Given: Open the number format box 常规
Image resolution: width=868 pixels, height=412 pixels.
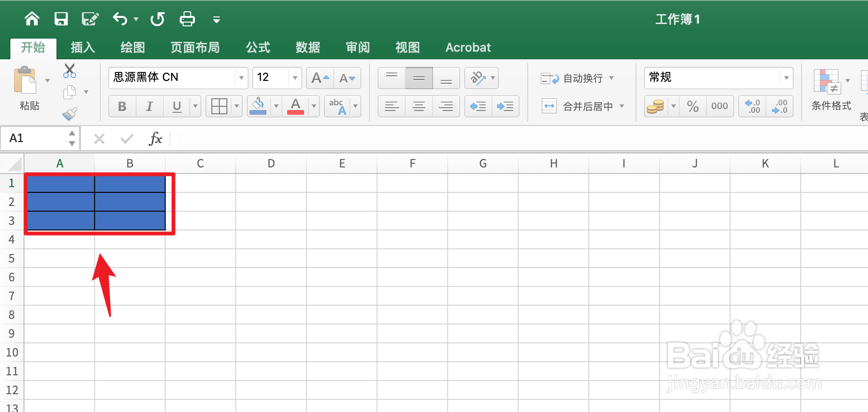Looking at the screenshot, I should tap(718, 78).
